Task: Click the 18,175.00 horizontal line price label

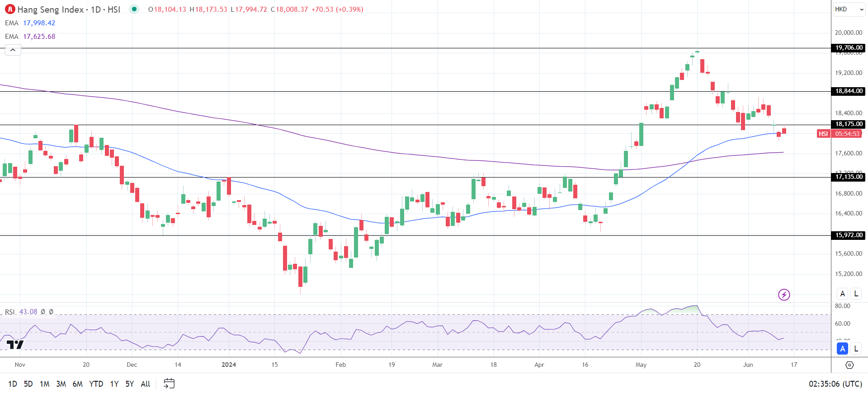Action: [849, 124]
